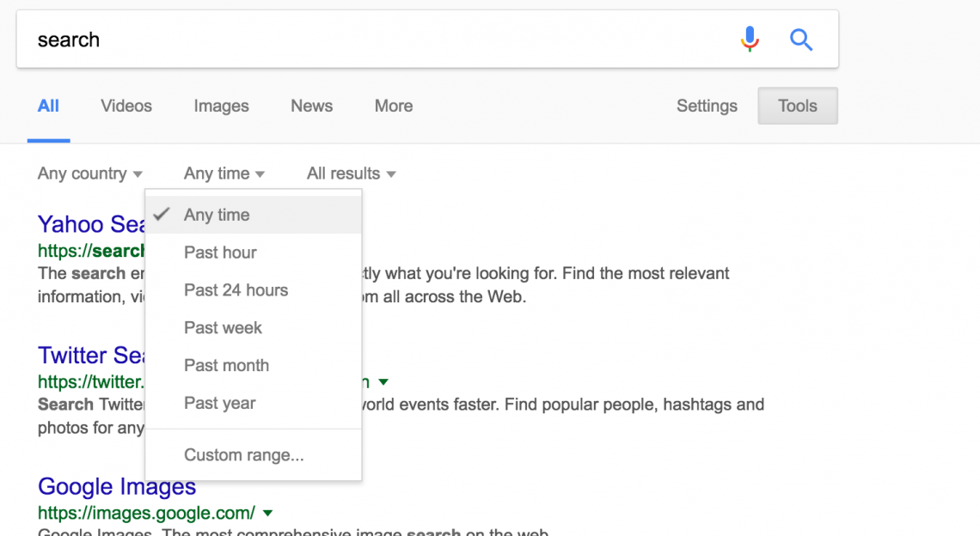Select the News search category

(311, 106)
